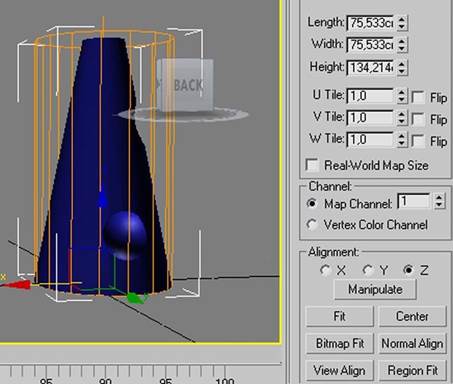Adjust the Length spinner arrows

pos(402,23)
